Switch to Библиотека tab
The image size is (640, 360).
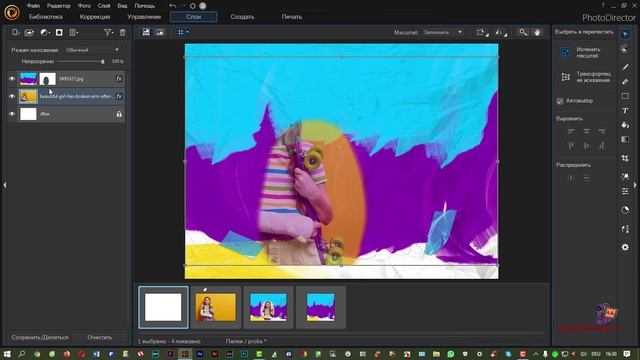pos(46,17)
